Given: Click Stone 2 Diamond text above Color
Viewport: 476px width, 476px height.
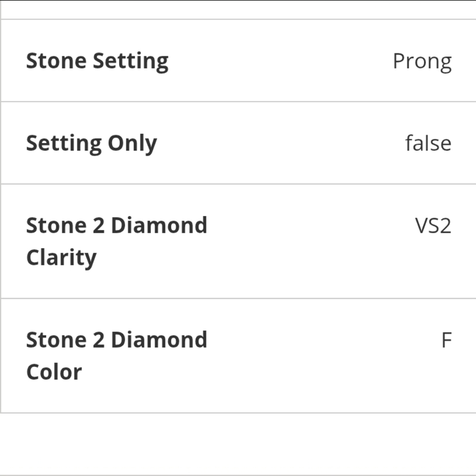Looking at the screenshot, I should click(117, 340).
